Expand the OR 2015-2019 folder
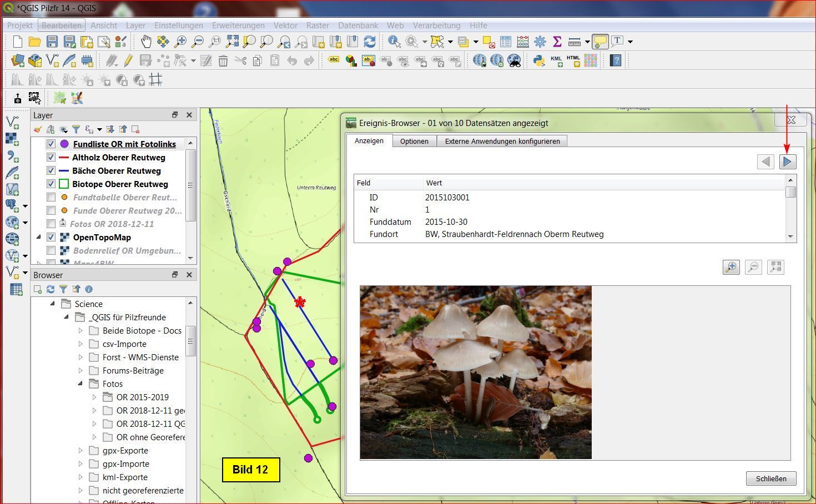The height and width of the screenshot is (504, 816). [94, 397]
